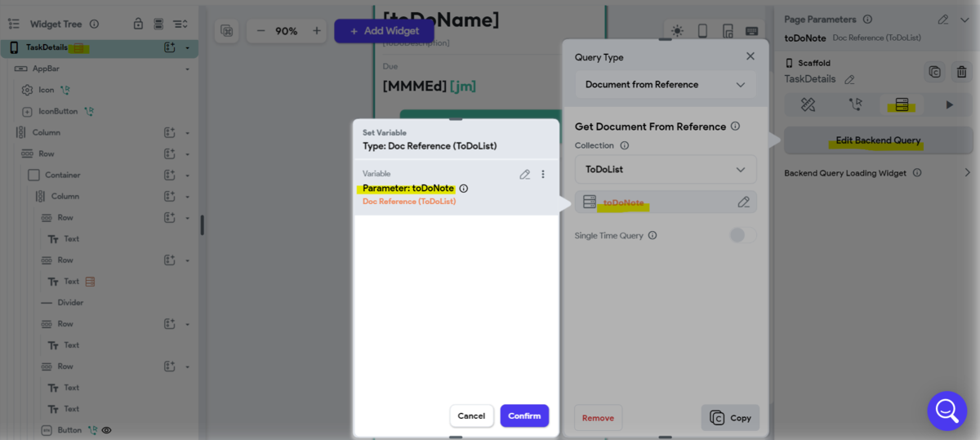Switch canvas to phone device view
This screenshot has width=980, height=440.
702,31
